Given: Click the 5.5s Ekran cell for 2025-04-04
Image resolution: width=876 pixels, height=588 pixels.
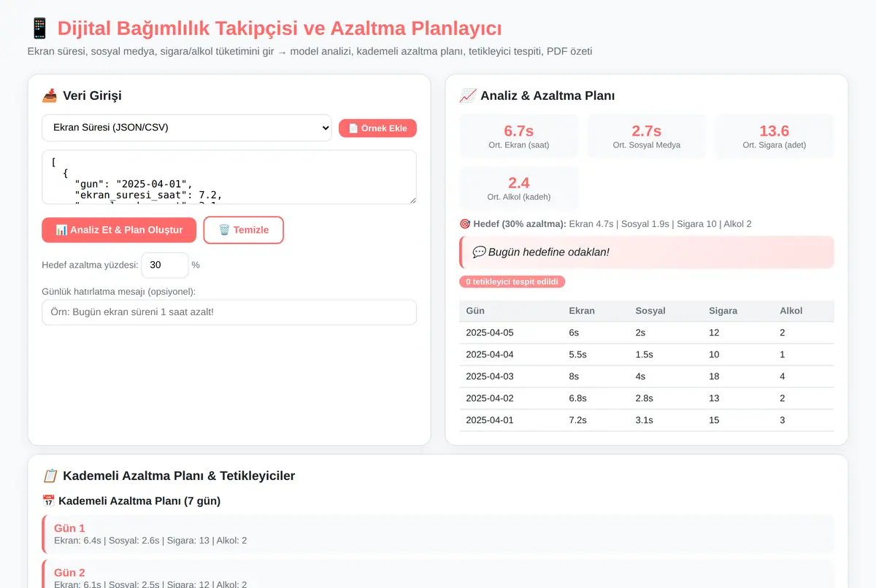Looking at the screenshot, I should 578,355.
